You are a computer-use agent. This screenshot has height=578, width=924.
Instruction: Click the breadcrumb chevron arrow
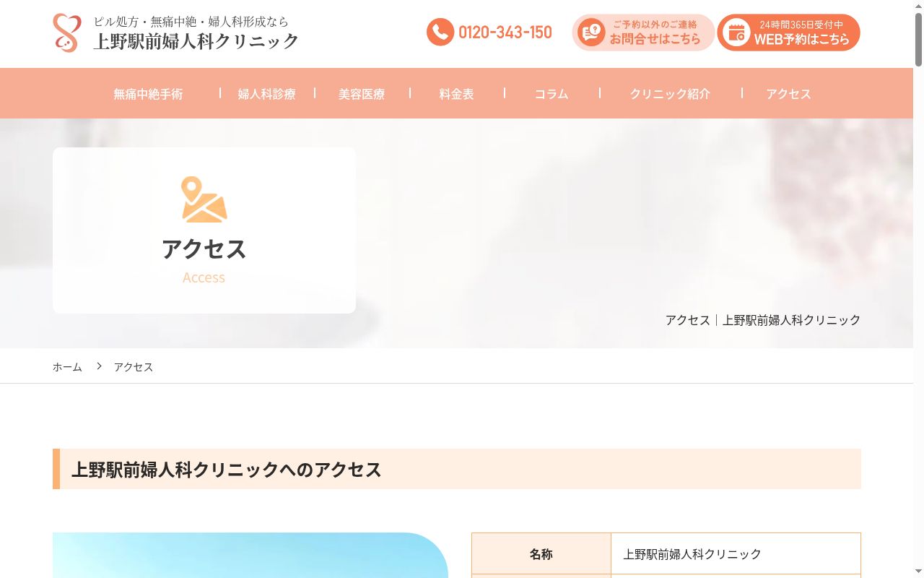tap(99, 366)
